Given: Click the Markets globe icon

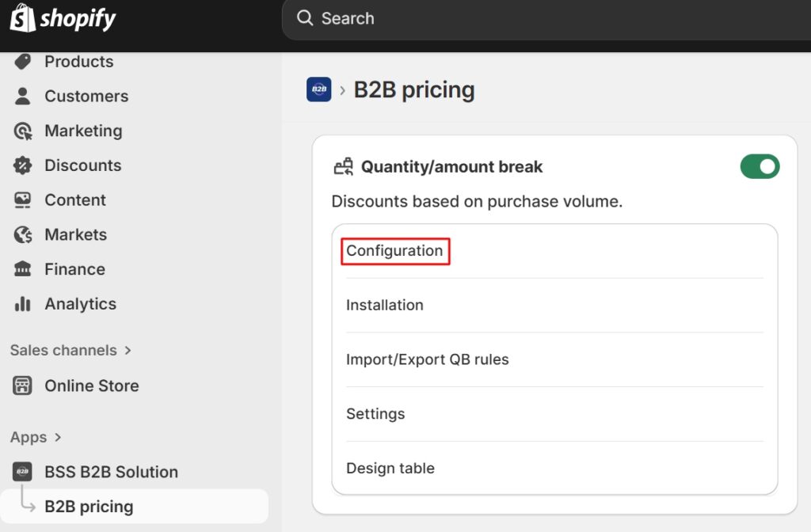Looking at the screenshot, I should click(x=23, y=234).
